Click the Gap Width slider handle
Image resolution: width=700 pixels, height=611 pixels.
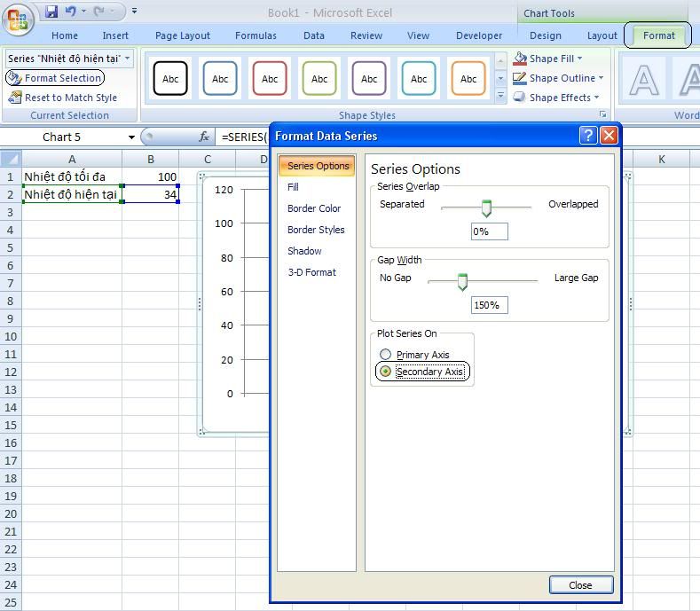click(462, 282)
